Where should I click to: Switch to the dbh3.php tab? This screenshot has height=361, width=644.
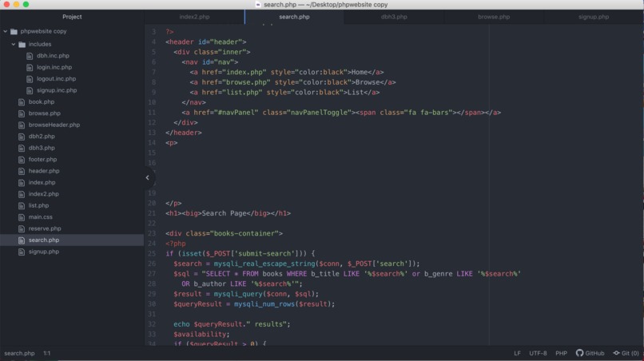pyautogui.click(x=394, y=17)
